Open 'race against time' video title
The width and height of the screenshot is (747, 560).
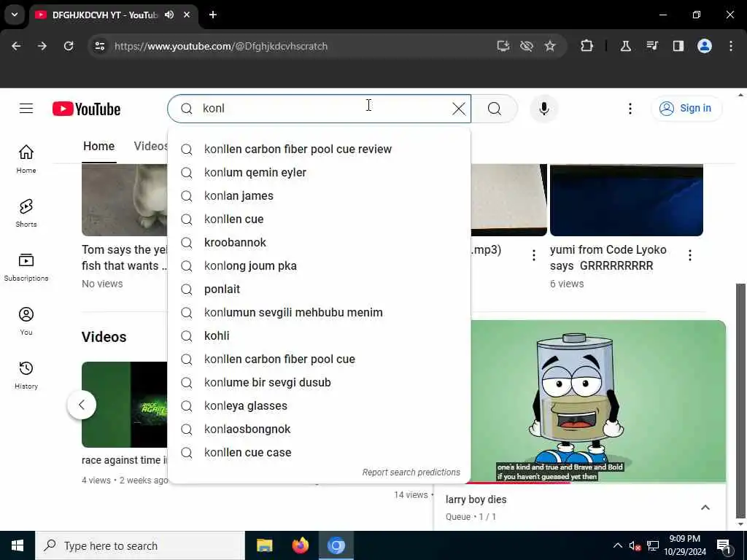124,460
